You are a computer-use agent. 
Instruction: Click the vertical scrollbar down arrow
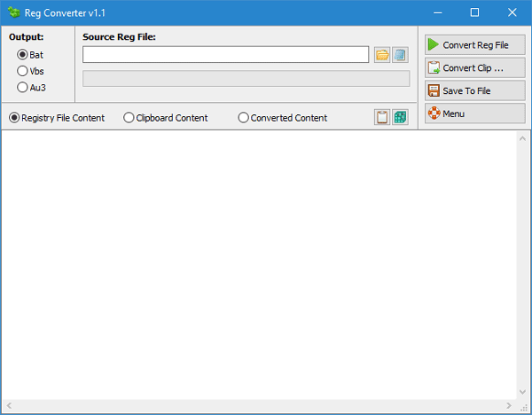[522, 392]
